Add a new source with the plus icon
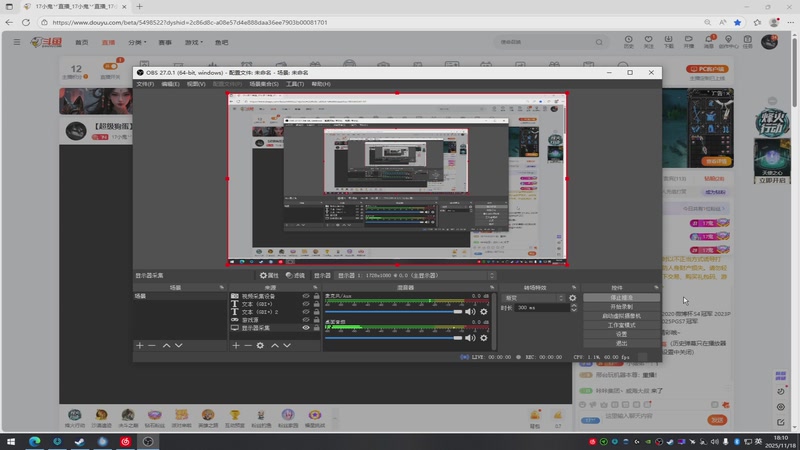 coord(236,345)
